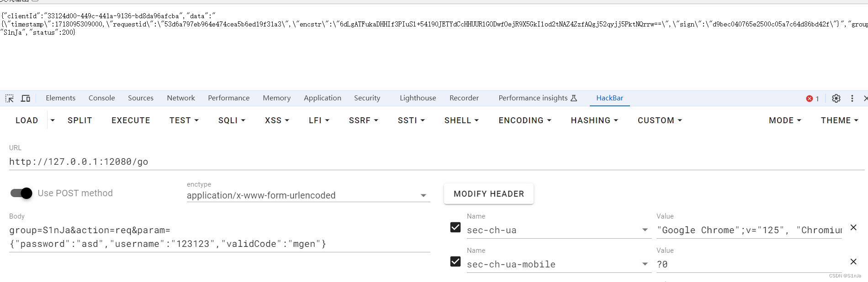
Task: Click the inspect element picker icon
Action: tap(9, 98)
